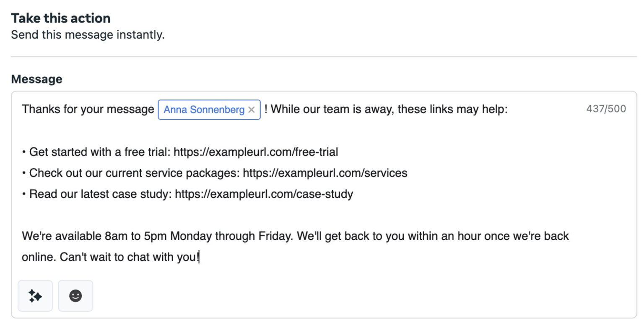644x329 pixels.
Task: Click the "Take this action" heading
Action: click(61, 18)
